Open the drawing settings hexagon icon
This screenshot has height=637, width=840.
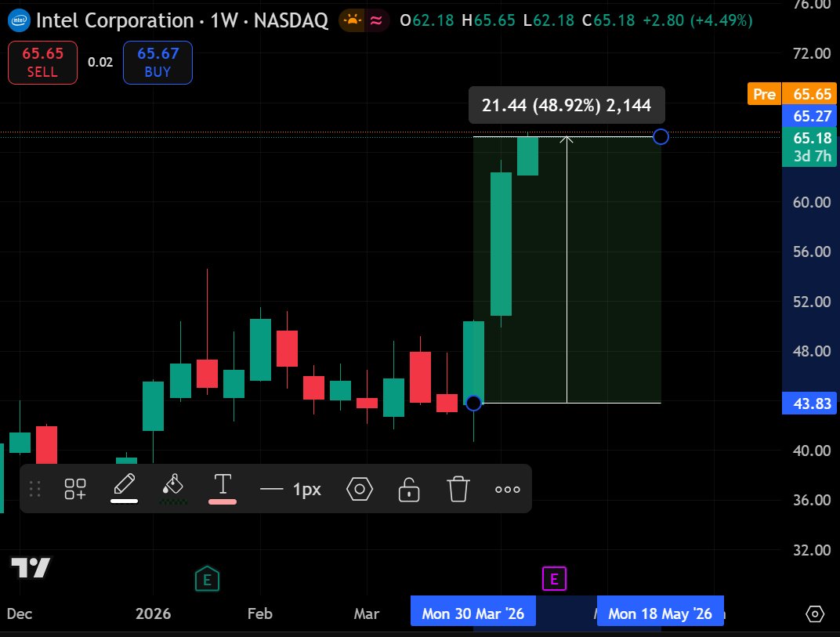[360, 489]
